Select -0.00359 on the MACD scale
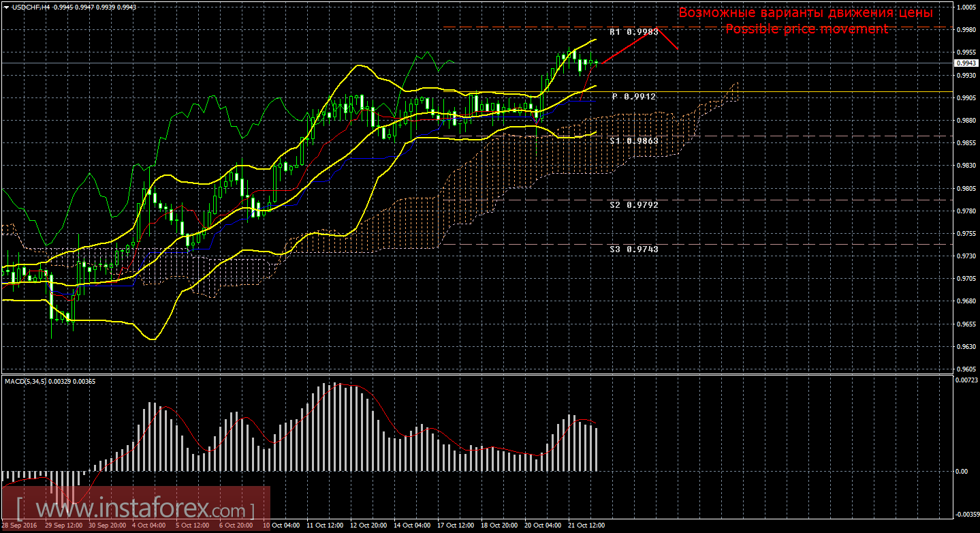Screen dimensions: 980x533 pyautogui.click(x=966, y=513)
